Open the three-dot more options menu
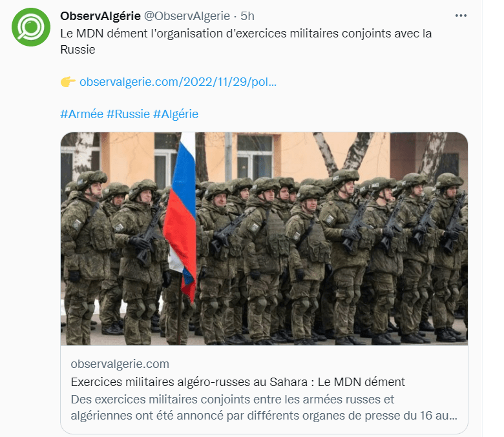The height and width of the screenshot is (437, 504). [461, 15]
